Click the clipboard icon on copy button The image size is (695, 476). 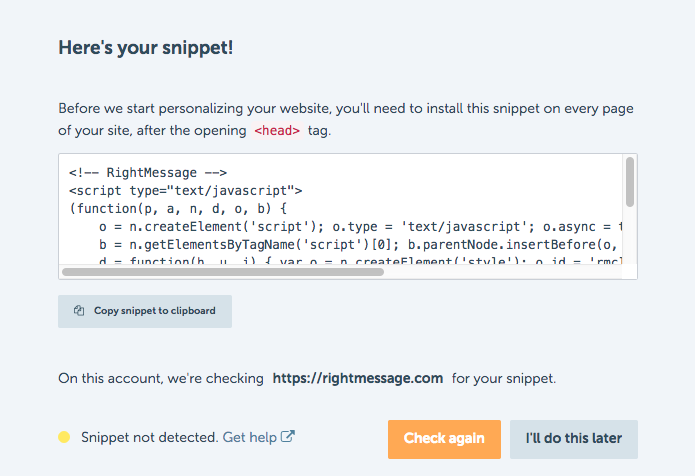pyautogui.click(x=79, y=311)
